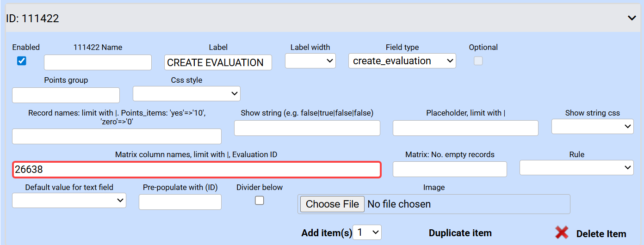Click the Evaluation ID field with 26638
Image resolution: width=644 pixels, height=245 pixels.
click(197, 170)
